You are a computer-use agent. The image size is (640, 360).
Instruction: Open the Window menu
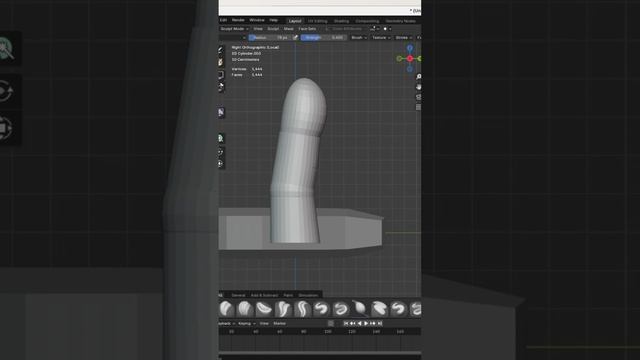(257, 20)
